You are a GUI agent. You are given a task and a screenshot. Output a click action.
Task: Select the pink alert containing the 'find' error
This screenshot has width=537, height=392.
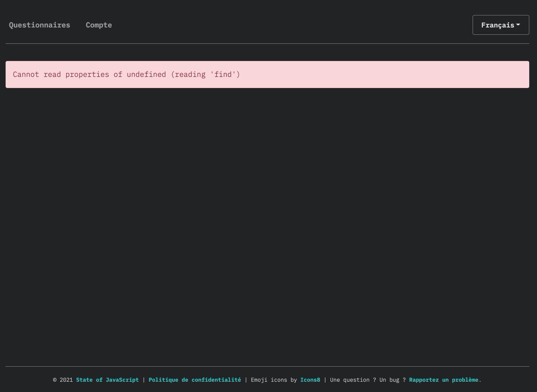point(267,74)
